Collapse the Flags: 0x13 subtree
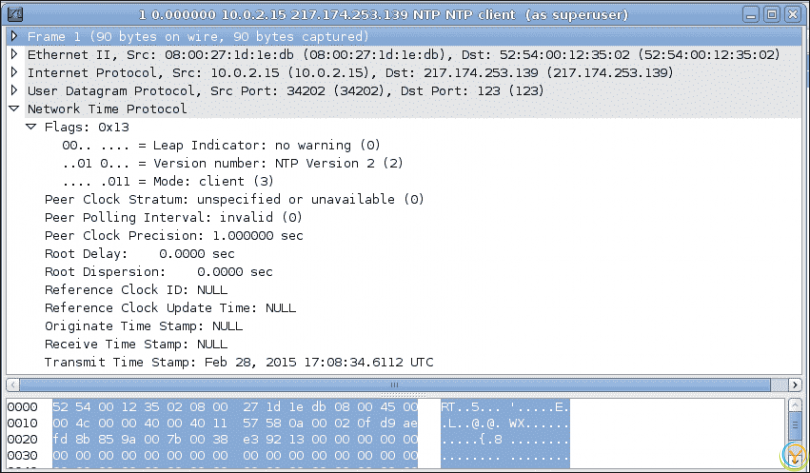The width and height of the screenshot is (810, 473). (32, 127)
